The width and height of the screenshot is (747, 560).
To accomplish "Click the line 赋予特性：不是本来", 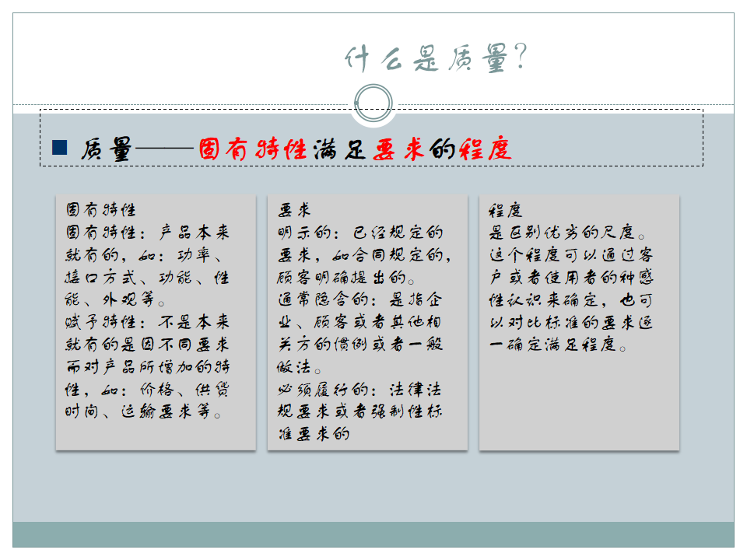I will click(148, 322).
